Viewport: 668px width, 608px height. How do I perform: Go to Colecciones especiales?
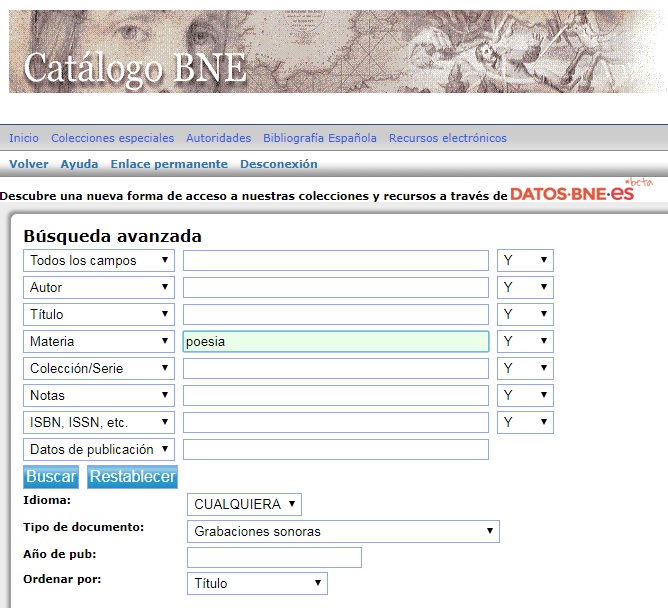(112, 138)
